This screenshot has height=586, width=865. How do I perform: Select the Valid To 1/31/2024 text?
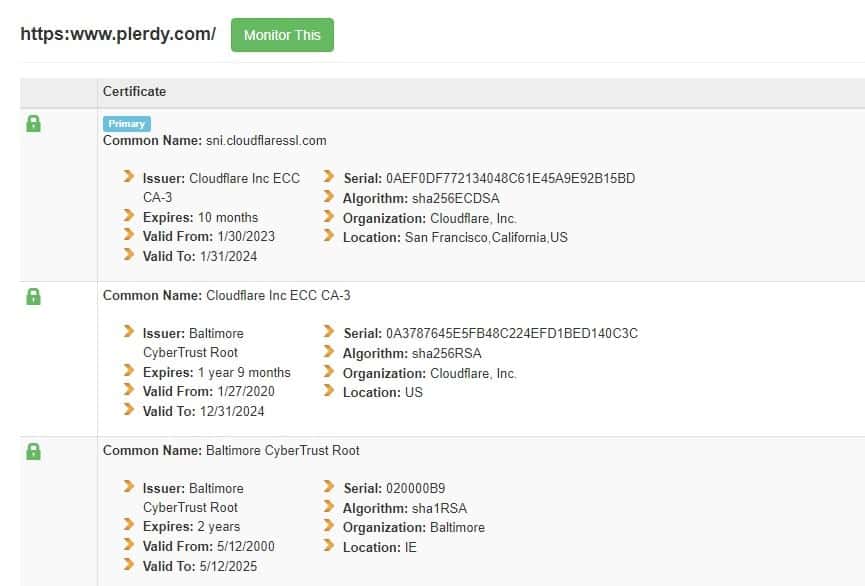point(200,257)
